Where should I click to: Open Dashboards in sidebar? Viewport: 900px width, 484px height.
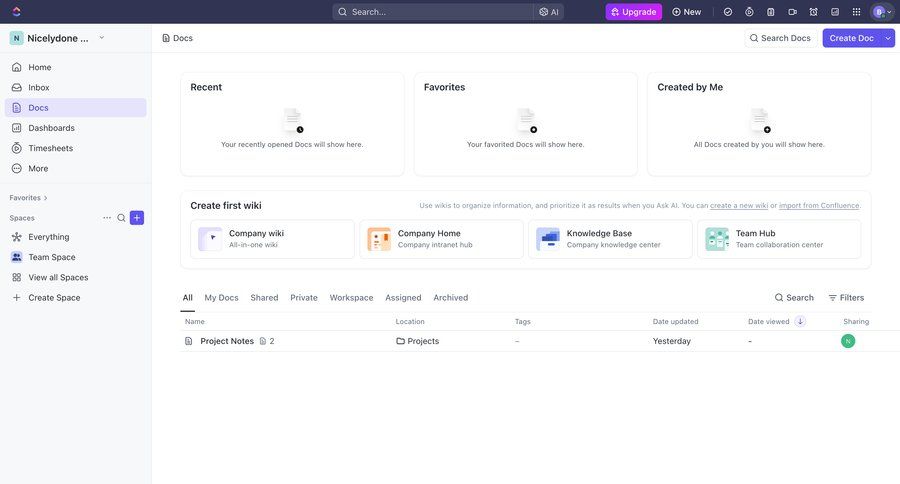coord(76,127)
